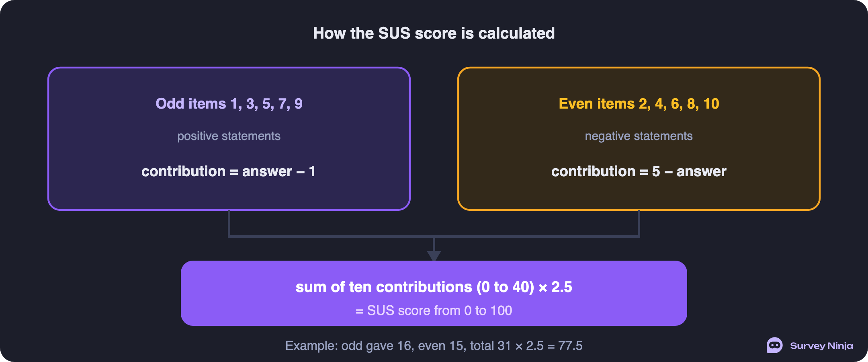Click the Even items 2, 4, 6, 8, 10 heading
Image resolution: width=868 pixels, height=362 pixels.
pyautogui.click(x=639, y=104)
